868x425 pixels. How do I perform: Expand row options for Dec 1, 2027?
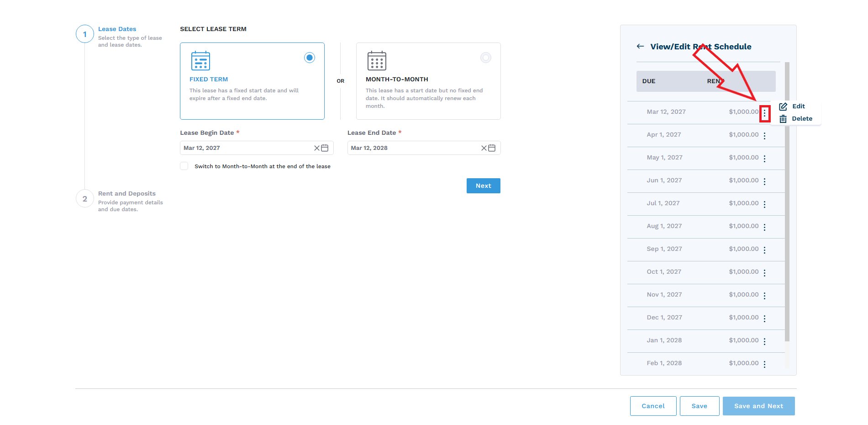coord(764,319)
